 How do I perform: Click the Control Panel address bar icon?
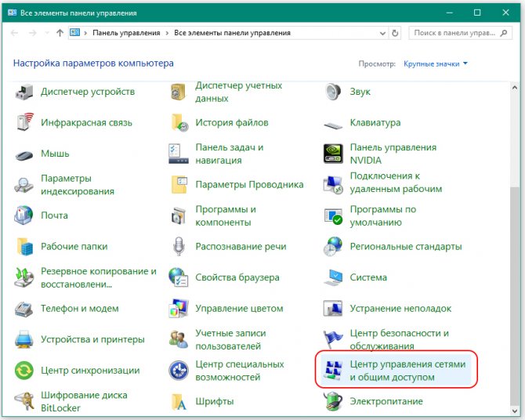(75, 32)
